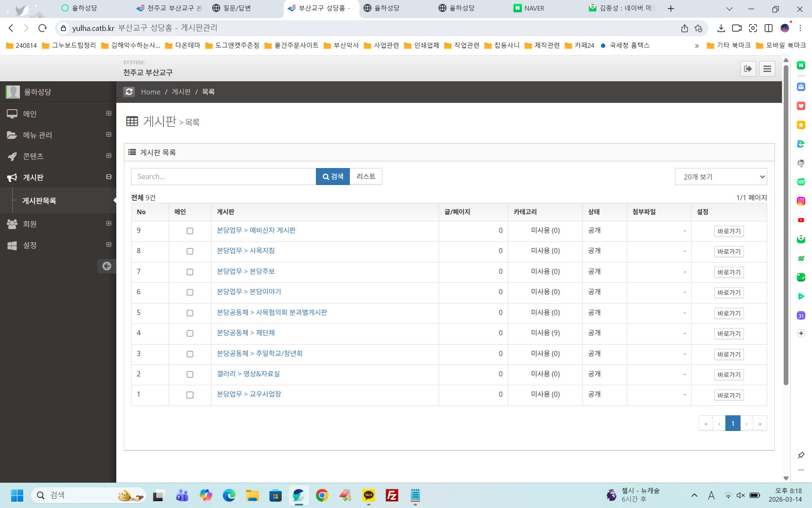Click the refresh icon beside Home breadcrumb
Screen dimensions: 812x508
129,92
